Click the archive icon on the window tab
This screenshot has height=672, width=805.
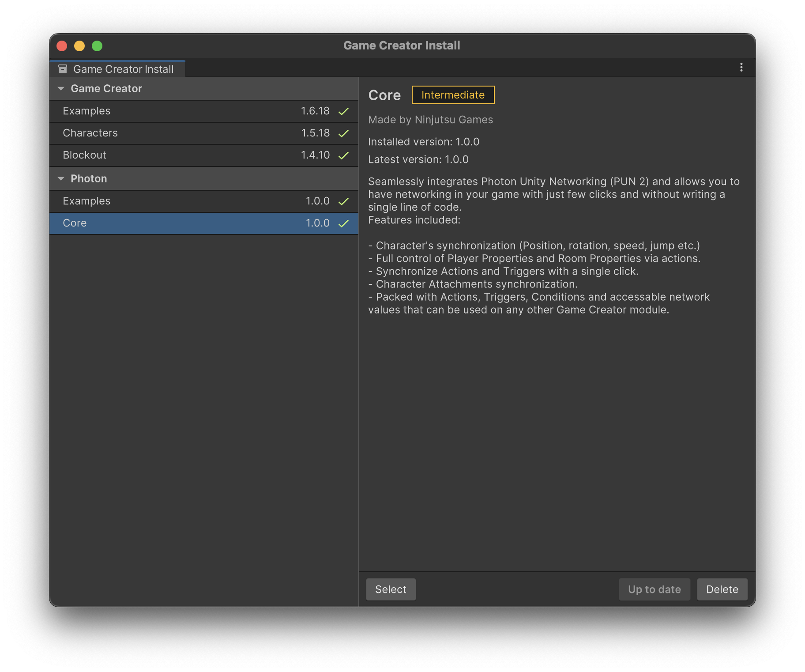[x=63, y=69]
